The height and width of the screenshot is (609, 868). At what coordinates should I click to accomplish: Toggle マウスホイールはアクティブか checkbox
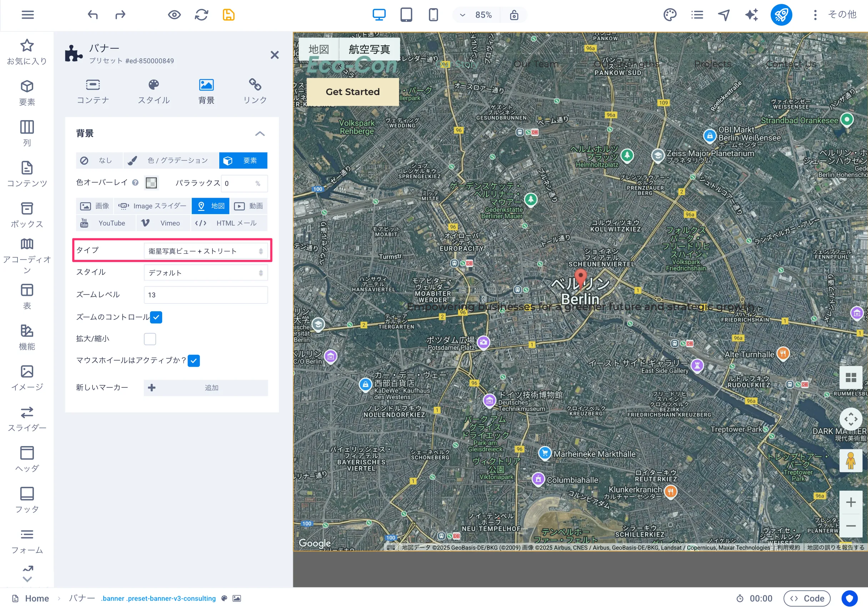click(194, 361)
